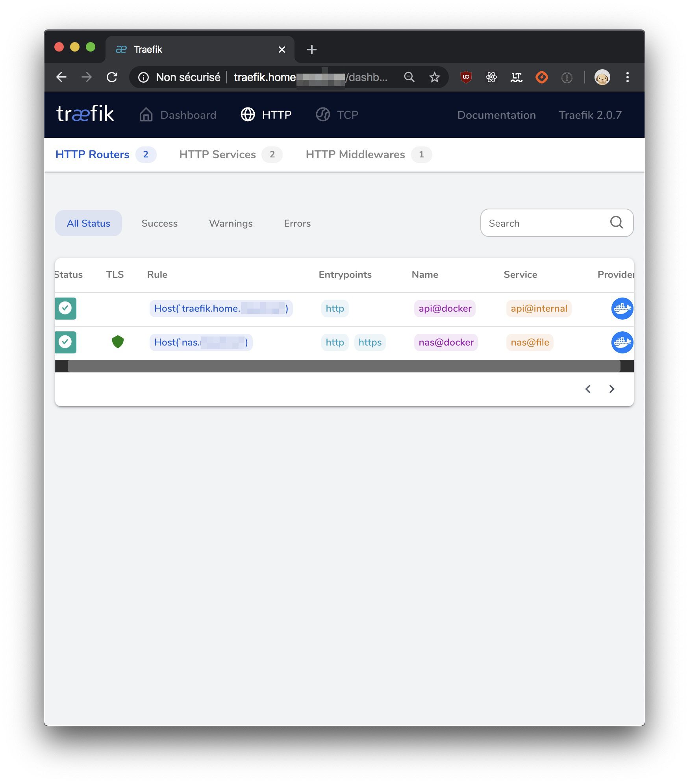Click the Docker provider icon on api@docker row
Image resolution: width=689 pixels, height=784 pixels.
(622, 309)
